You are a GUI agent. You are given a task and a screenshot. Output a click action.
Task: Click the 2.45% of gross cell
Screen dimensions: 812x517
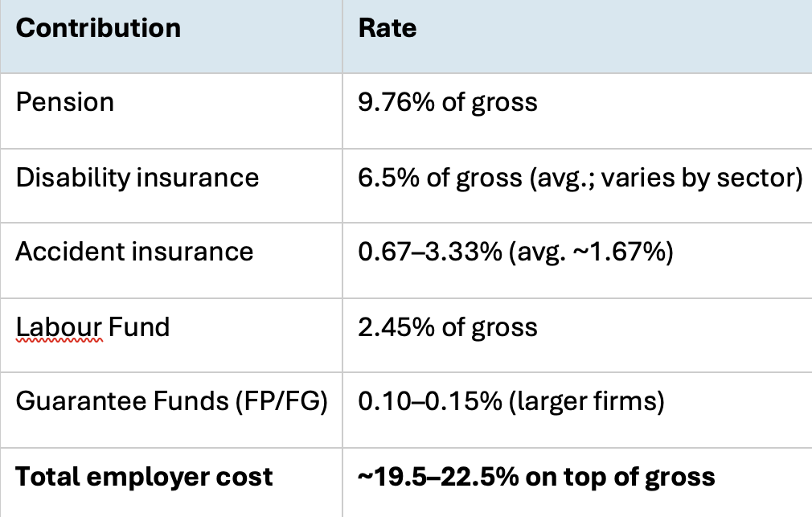click(448, 326)
